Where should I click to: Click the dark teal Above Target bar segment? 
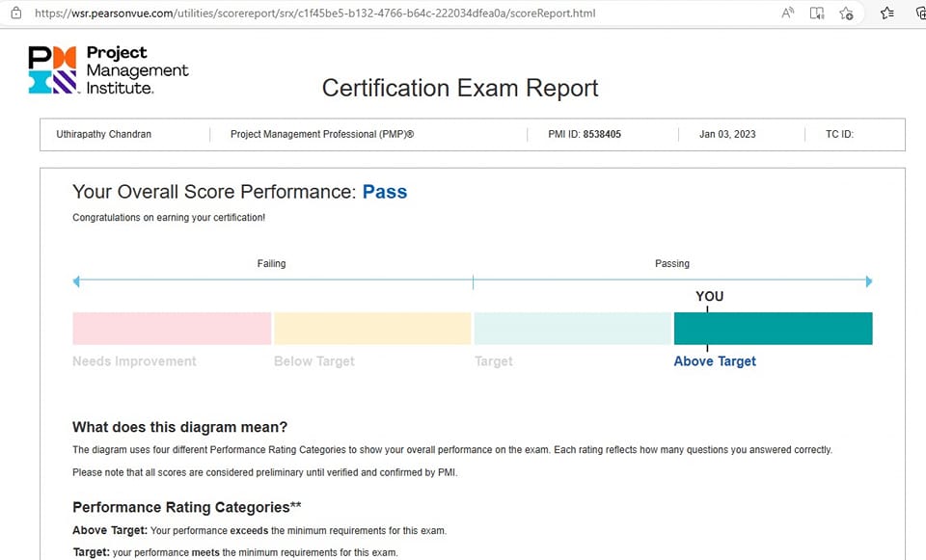[773, 328]
